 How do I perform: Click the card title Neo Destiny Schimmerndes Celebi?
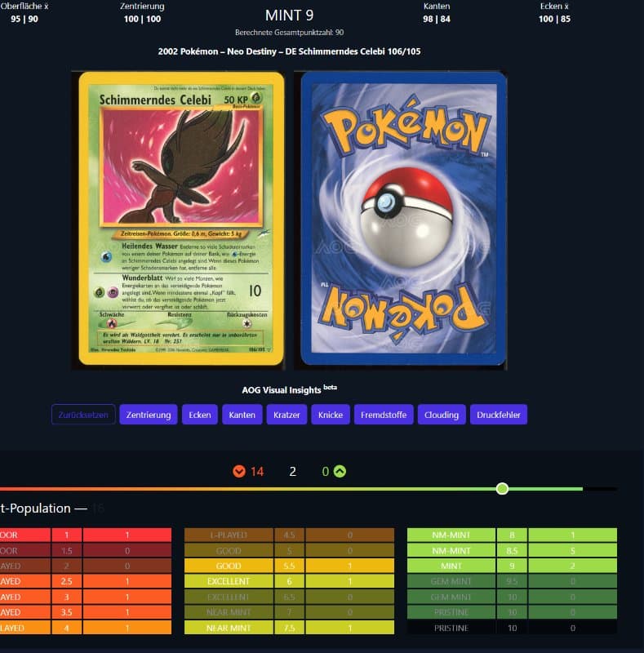click(289, 51)
